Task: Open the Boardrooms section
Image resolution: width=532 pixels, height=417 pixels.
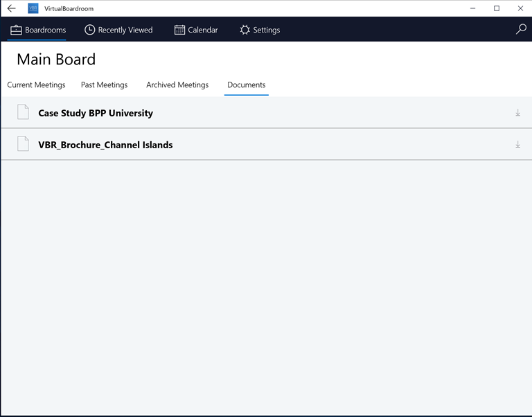Action: pos(37,30)
